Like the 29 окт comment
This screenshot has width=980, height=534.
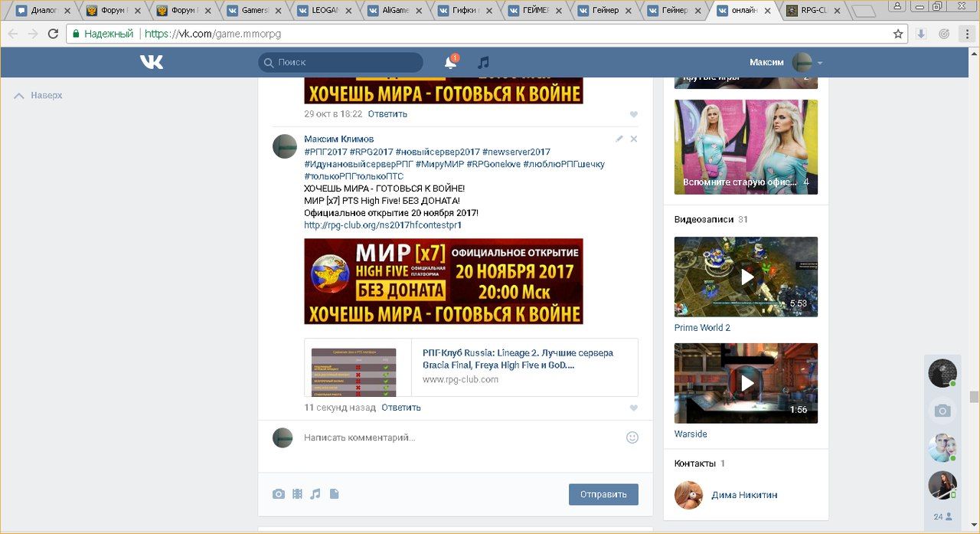click(633, 115)
